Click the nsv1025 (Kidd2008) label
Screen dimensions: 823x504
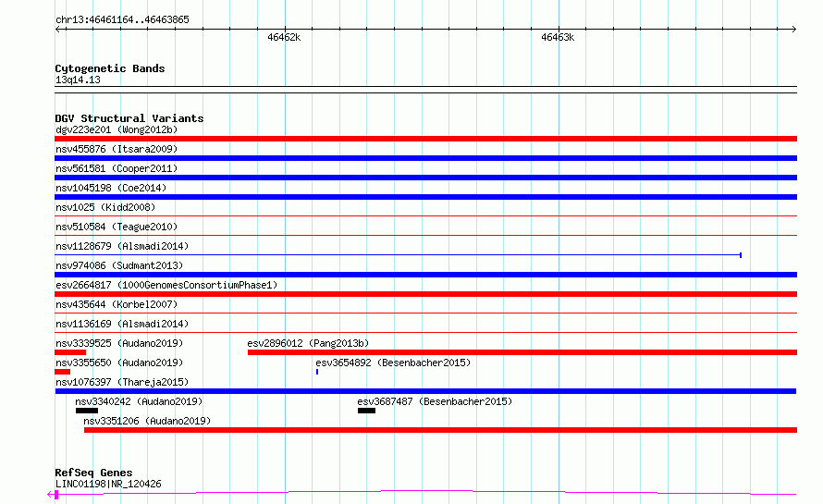[105, 207]
